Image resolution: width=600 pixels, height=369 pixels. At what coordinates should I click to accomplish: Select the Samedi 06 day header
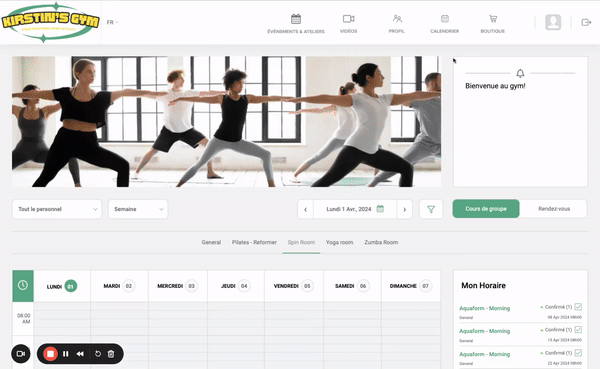coord(352,286)
